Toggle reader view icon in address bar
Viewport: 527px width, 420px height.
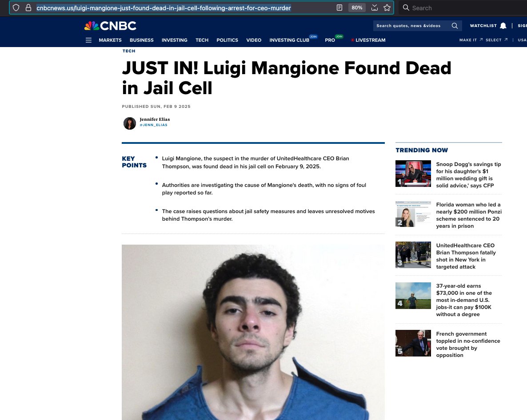click(x=339, y=8)
